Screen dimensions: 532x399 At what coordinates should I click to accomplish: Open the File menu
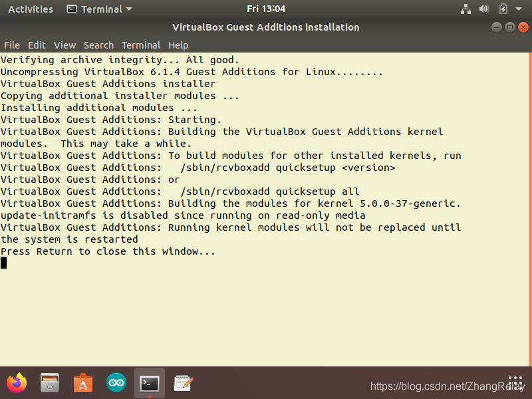tap(12, 45)
